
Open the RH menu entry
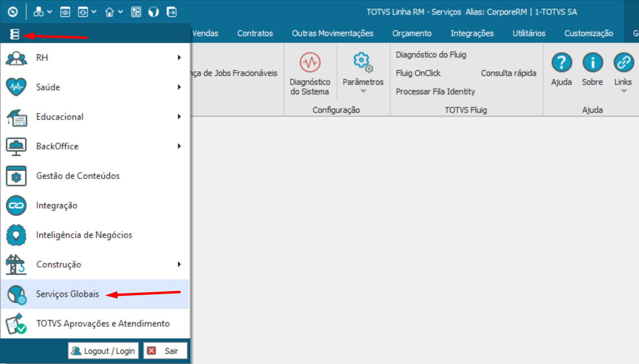(x=95, y=58)
